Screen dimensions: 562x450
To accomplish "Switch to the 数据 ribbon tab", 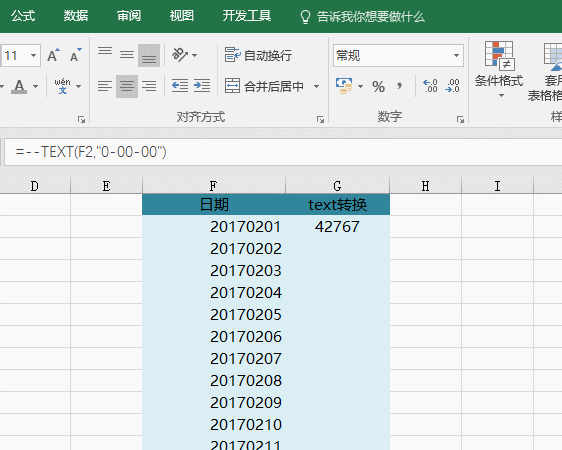I will pos(76,16).
